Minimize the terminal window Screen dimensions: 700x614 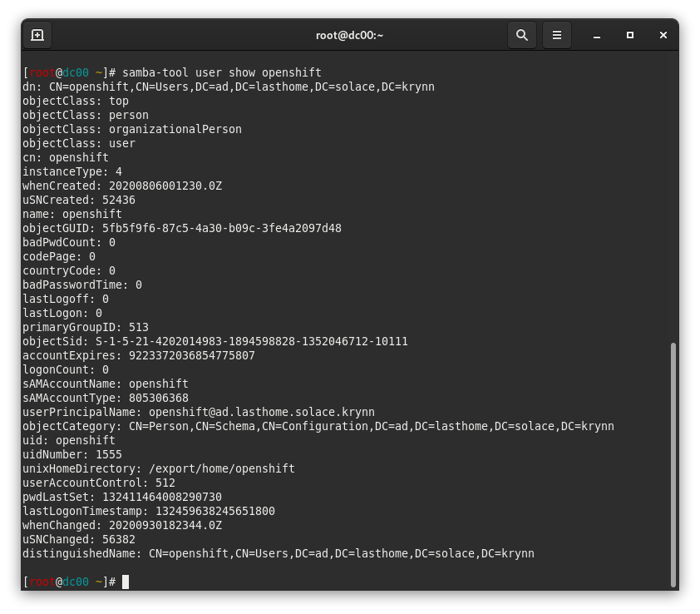[597, 35]
